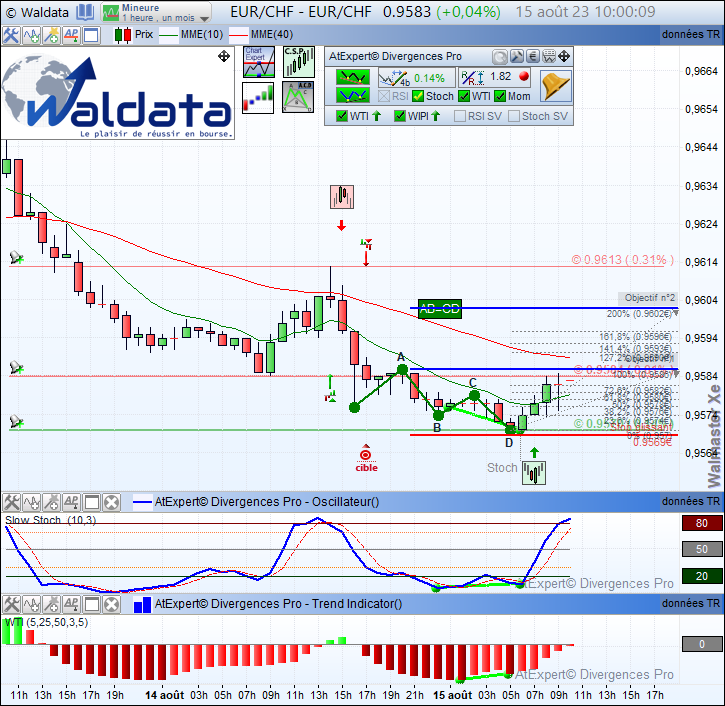Select the MME(40) red line legend
Viewport: 725px width, 706px height.
261,35
